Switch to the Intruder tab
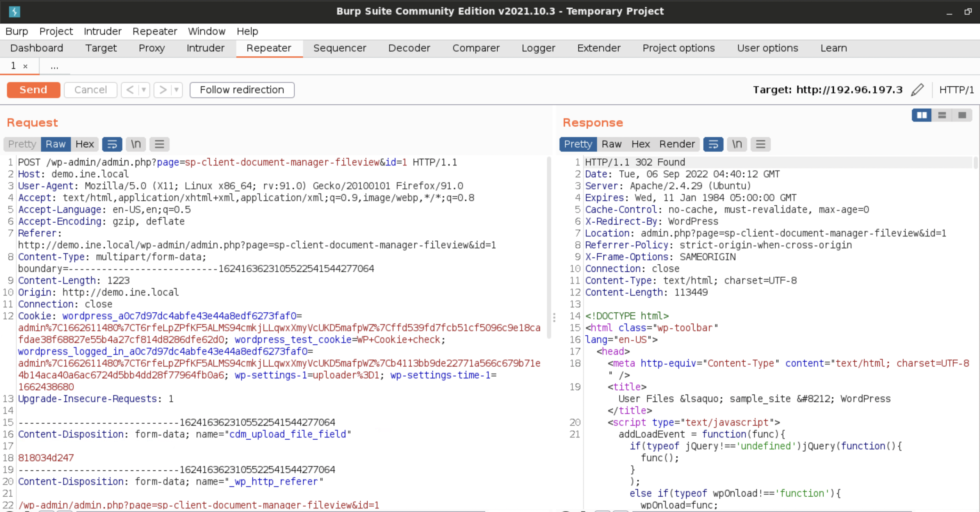The image size is (980, 512). click(205, 48)
